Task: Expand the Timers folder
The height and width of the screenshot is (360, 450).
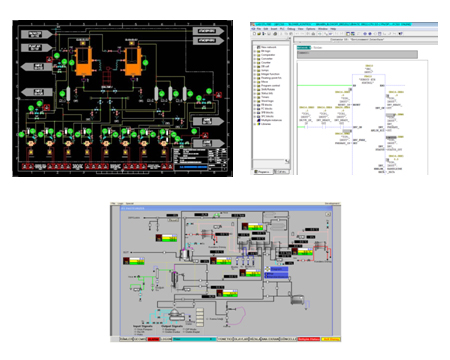Action: (254, 97)
